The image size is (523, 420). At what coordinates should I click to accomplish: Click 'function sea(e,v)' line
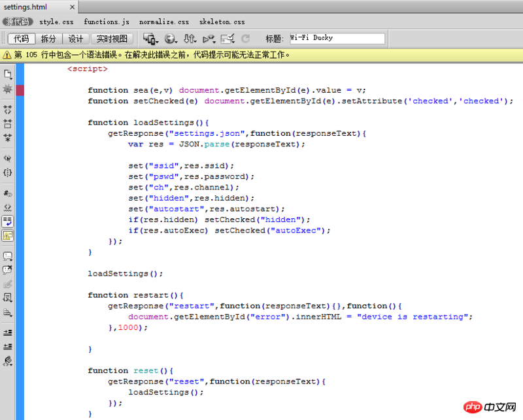click(x=227, y=90)
